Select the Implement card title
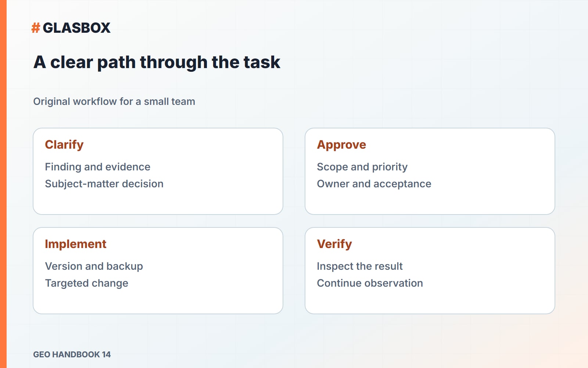This screenshot has height=368, width=588. 76,244
